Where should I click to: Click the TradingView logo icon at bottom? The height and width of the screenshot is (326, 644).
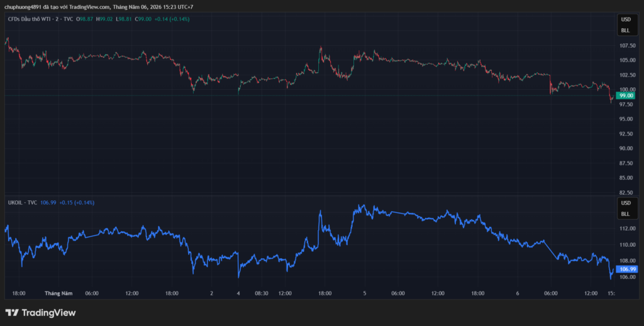point(12,313)
